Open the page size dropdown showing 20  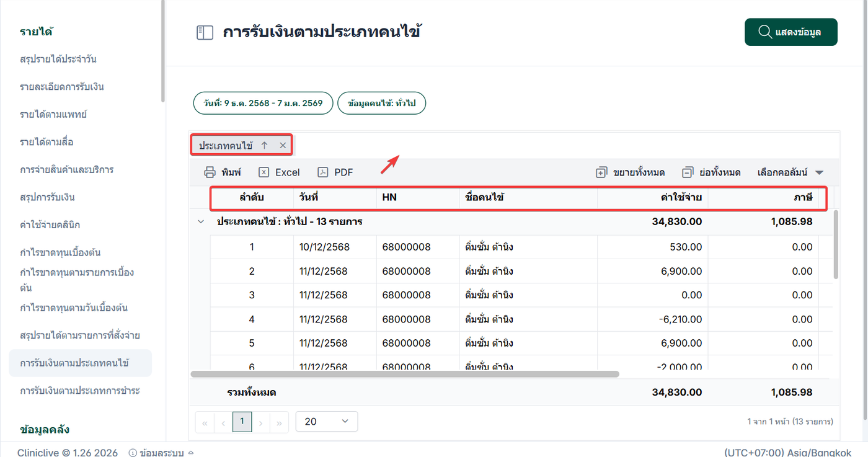point(327,421)
